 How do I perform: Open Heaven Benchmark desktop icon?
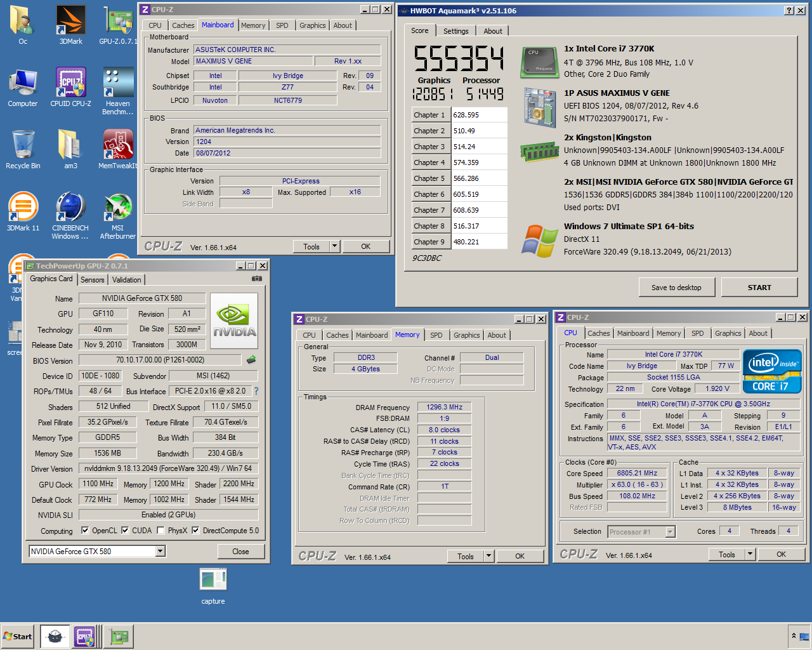118,91
